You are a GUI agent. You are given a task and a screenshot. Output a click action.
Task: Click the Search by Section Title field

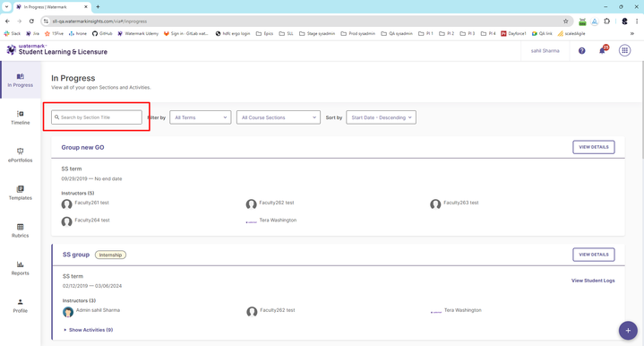97,117
